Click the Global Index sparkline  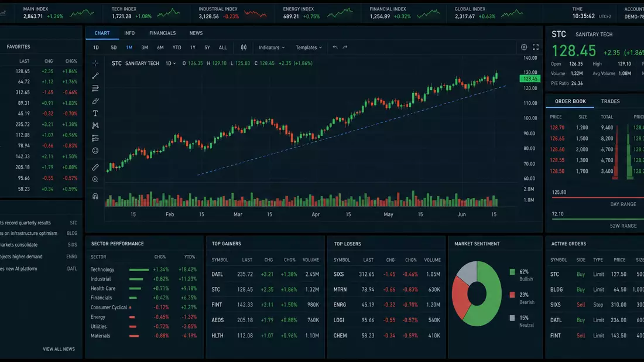512,13
